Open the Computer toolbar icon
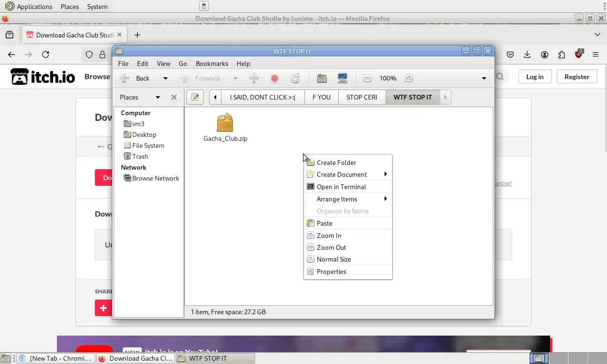607x364 pixels. pyautogui.click(x=342, y=78)
